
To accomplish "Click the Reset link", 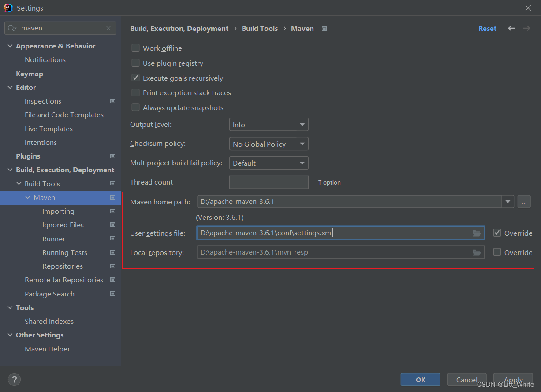I will click(x=487, y=28).
